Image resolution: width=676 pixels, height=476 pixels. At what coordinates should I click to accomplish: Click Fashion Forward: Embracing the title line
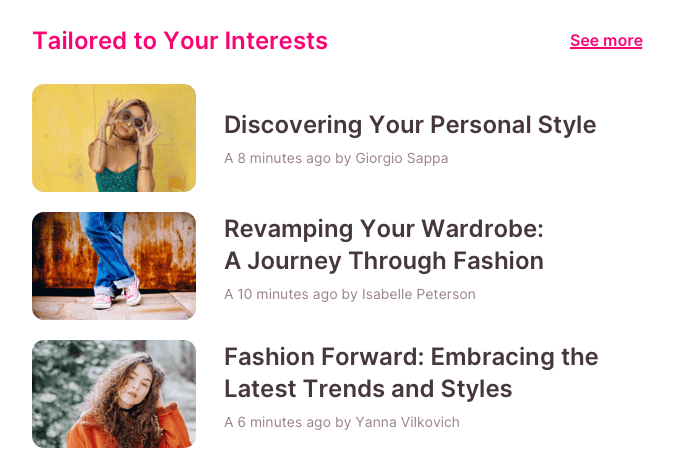coord(411,357)
